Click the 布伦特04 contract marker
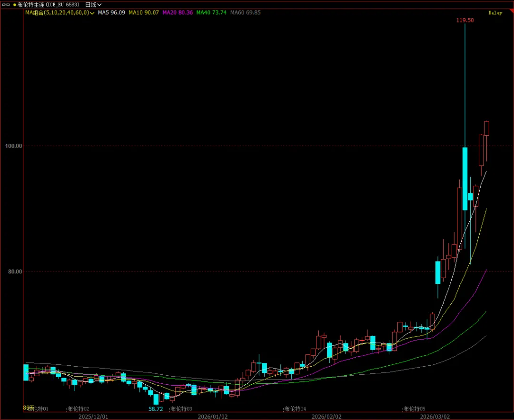 [x=295, y=409]
